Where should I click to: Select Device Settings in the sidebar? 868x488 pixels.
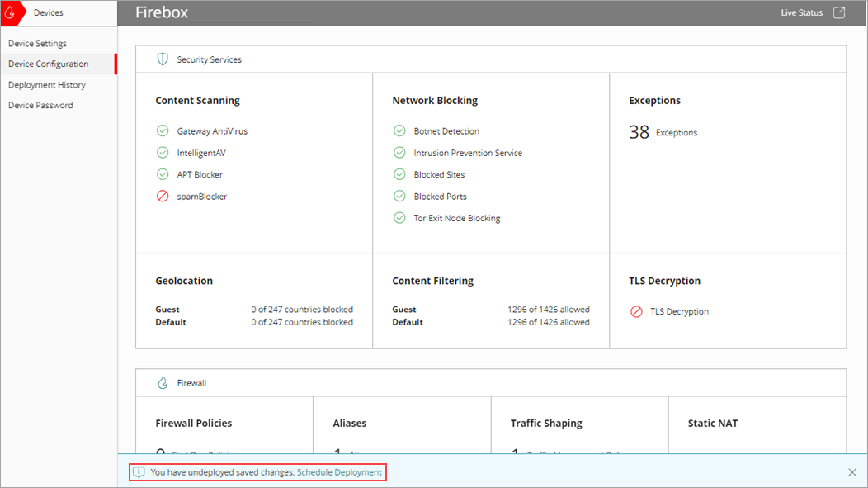click(x=37, y=43)
